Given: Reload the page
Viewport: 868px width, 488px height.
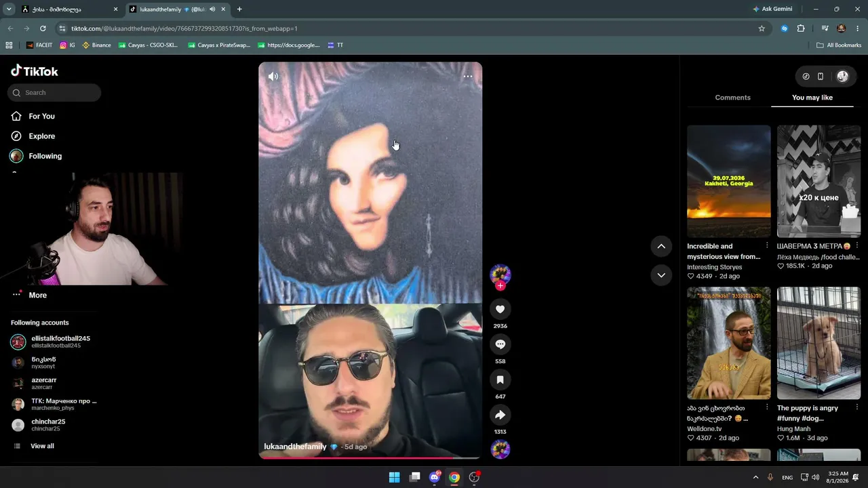Looking at the screenshot, I should [43, 28].
